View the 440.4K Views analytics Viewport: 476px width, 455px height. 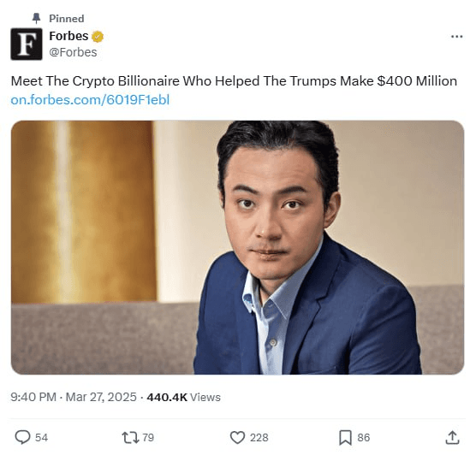pos(184,397)
